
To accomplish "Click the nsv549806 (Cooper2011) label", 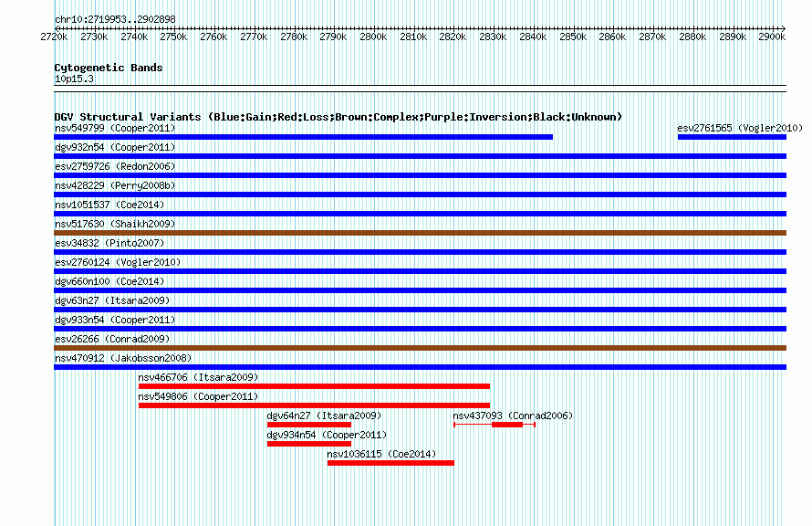I will (x=198, y=396).
